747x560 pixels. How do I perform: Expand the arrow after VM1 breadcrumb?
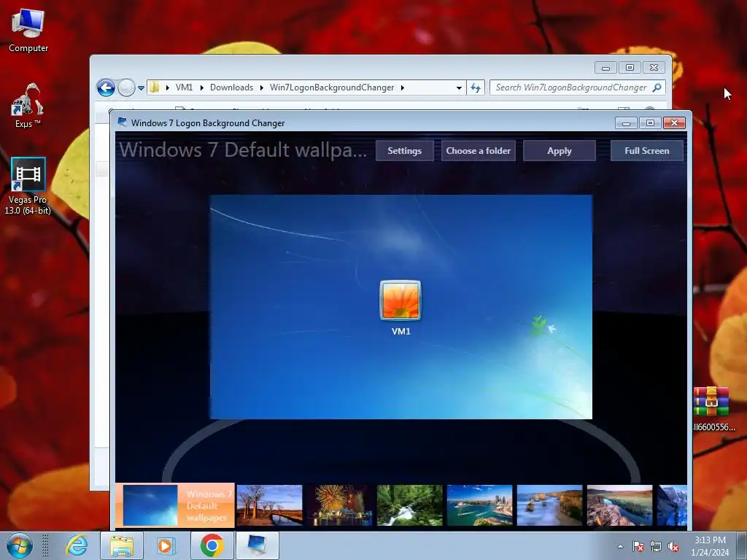click(x=201, y=87)
